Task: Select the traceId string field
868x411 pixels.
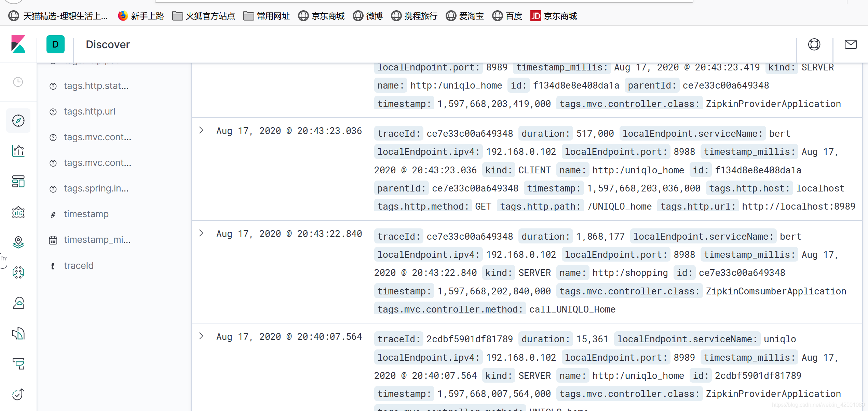Action: [79, 266]
